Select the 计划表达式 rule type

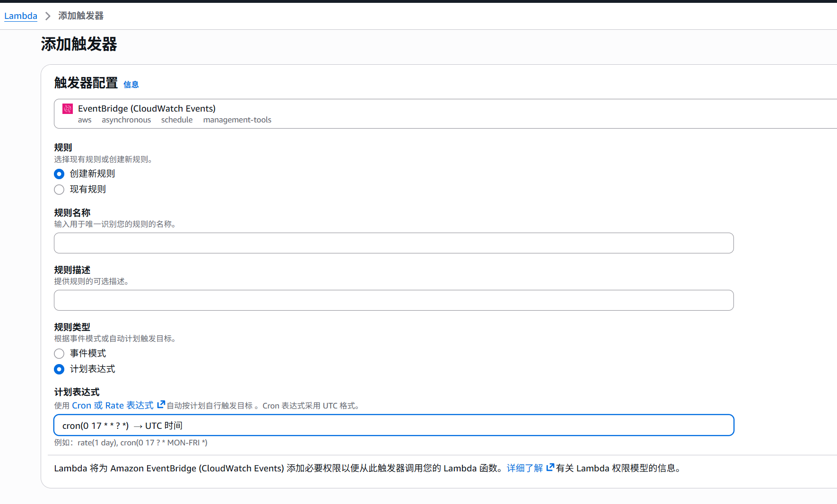59,369
